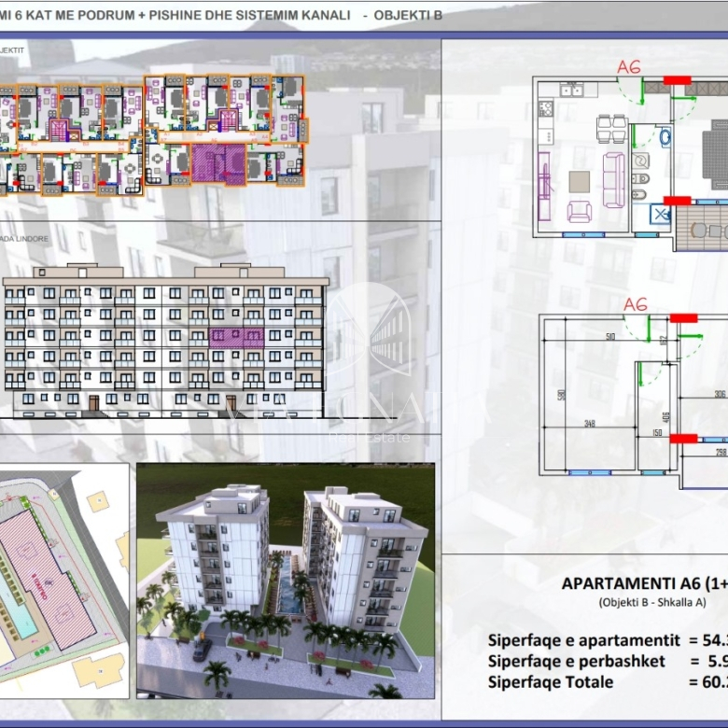Click the kitchen sink symbol at the top counter
Image resolution: width=728 pixels, height=728 pixels.
click(x=571, y=90)
